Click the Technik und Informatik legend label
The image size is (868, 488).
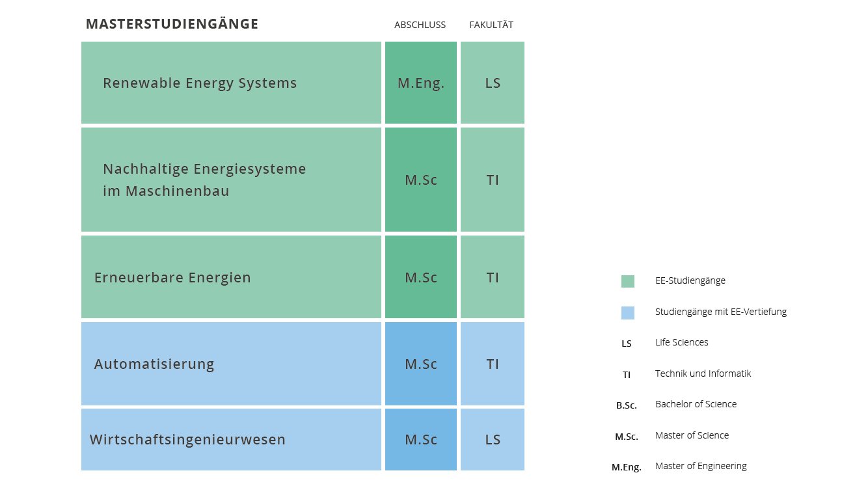point(703,373)
